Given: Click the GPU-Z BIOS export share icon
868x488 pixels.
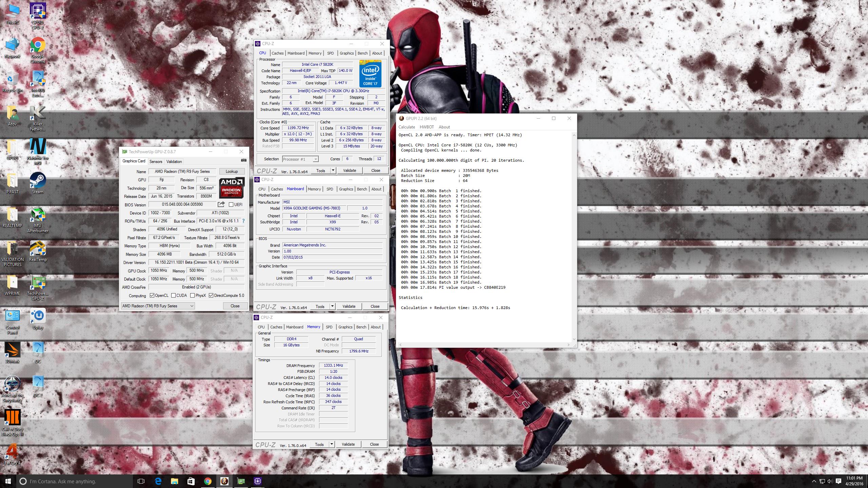Looking at the screenshot, I should pos(221,204).
